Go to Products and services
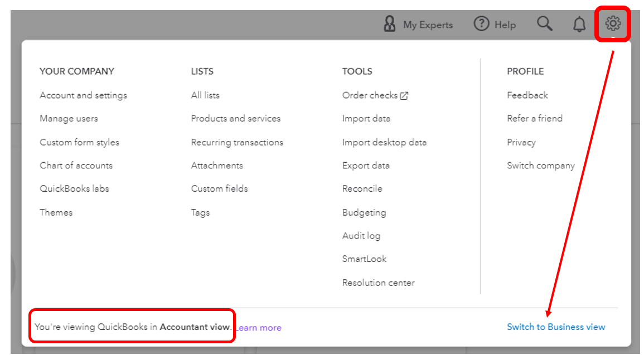This screenshot has width=644, height=355. pos(235,119)
